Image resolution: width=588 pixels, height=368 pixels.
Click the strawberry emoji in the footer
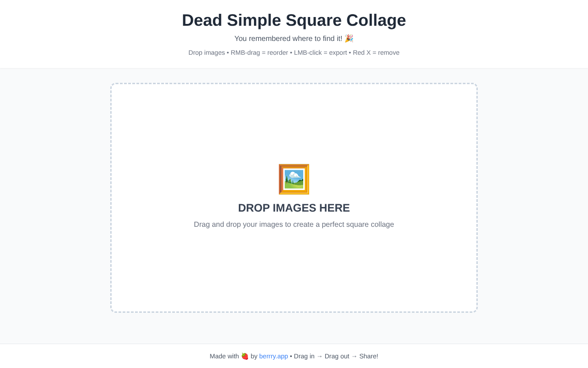pos(245,356)
